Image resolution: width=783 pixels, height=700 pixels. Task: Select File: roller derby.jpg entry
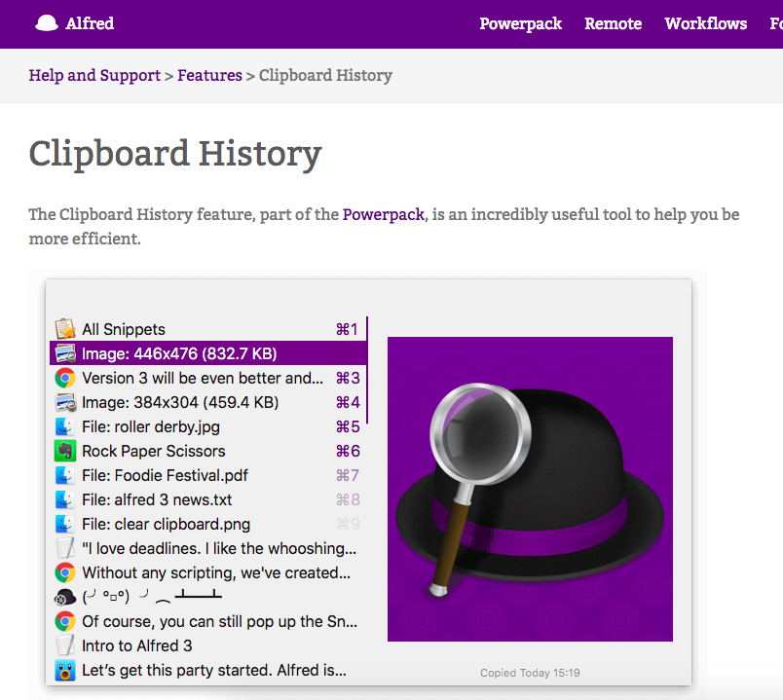tap(151, 426)
